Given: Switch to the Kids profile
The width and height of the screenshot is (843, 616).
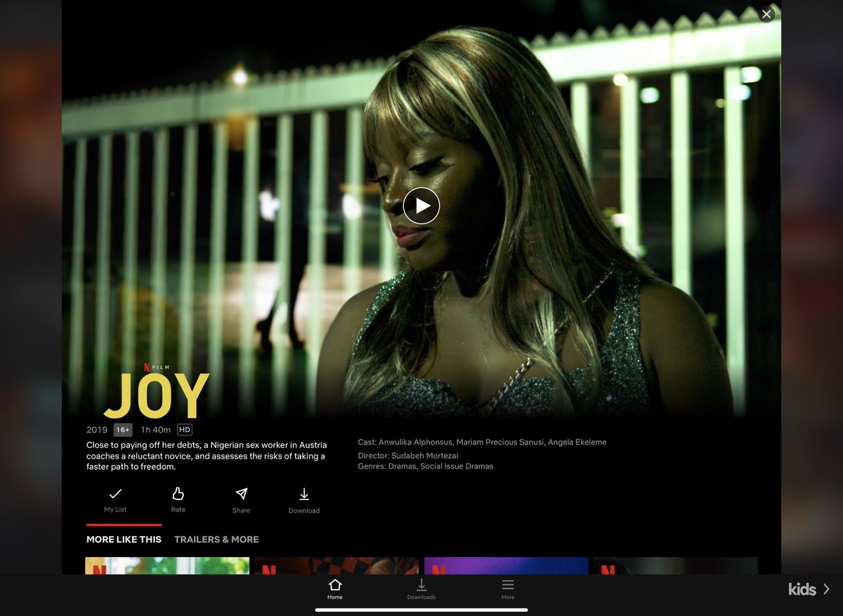Looking at the screenshot, I should pyautogui.click(x=802, y=589).
